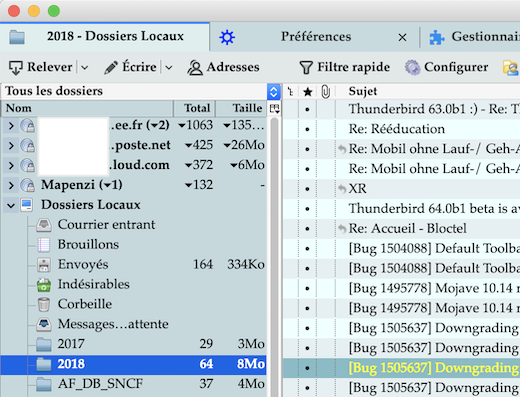
Task: Open the Écrire dropdown arrow
Action: 169,68
